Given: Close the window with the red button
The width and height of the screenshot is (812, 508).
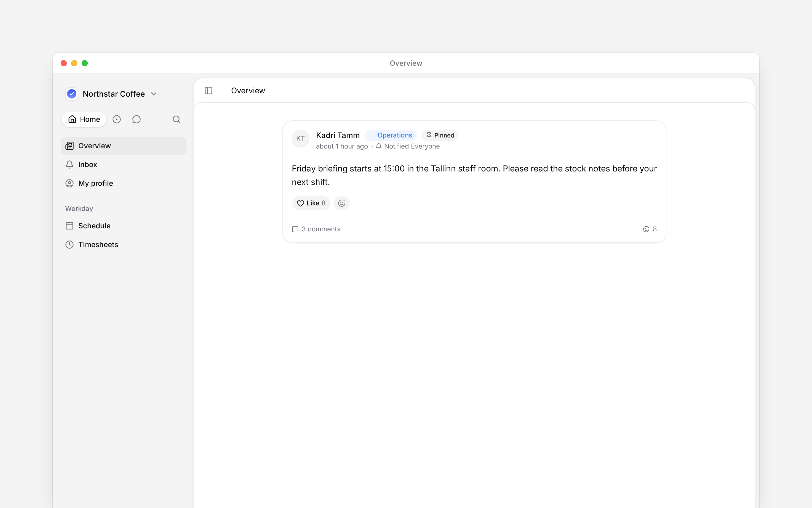Looking at the screenshot, I should pyautogui.click(x=64, y=63).
